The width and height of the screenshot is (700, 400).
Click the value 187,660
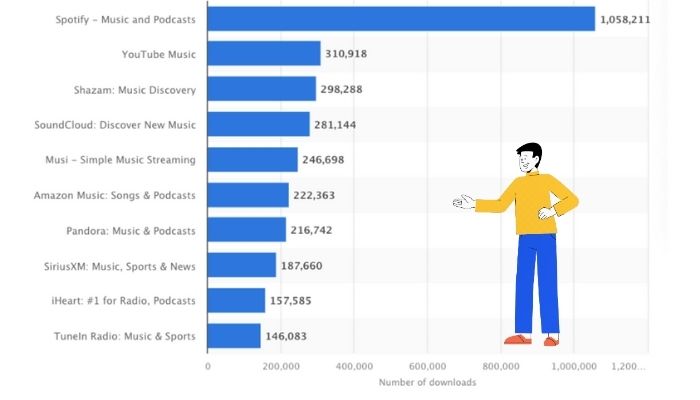[301, 266]
